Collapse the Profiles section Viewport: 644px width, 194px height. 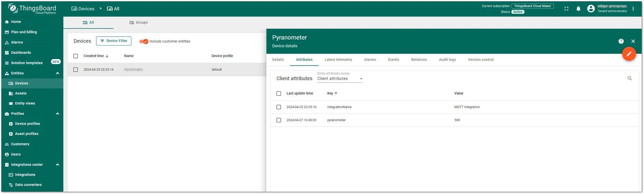coord(57,114)
